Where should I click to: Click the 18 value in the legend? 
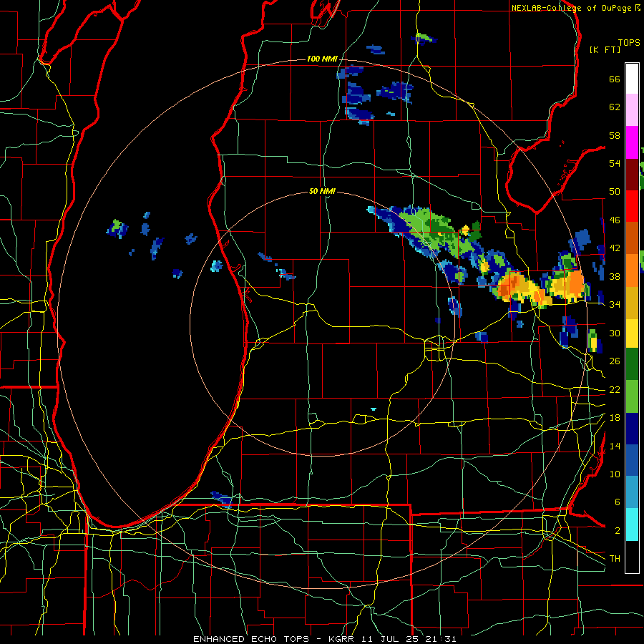[615, 418]
